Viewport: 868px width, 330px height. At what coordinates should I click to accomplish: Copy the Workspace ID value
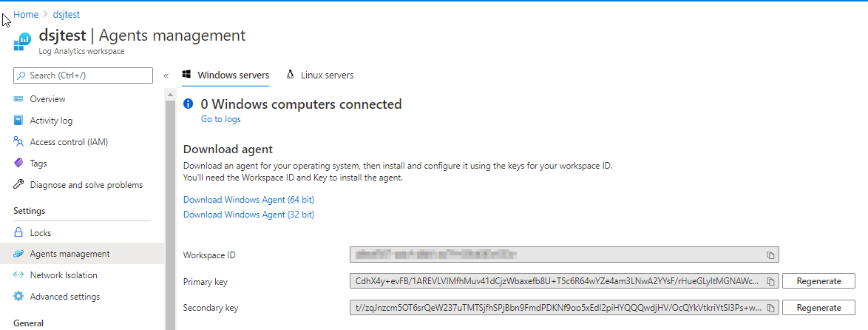click(770, 255)
